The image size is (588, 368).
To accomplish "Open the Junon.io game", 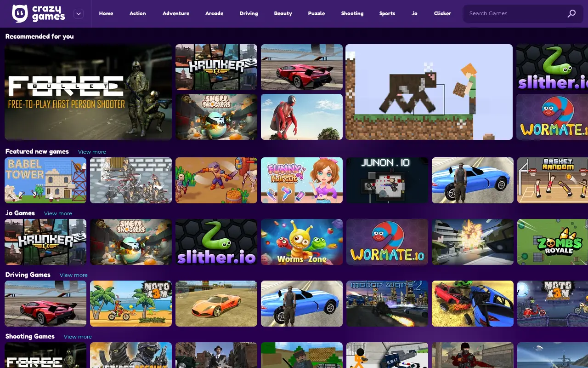I will [387, 180].
